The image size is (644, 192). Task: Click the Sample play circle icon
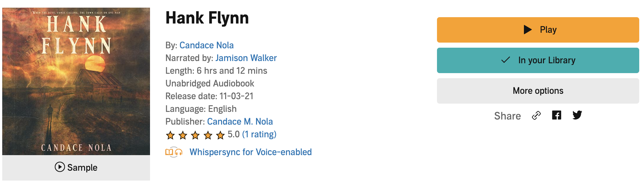(x=60, y=167)
